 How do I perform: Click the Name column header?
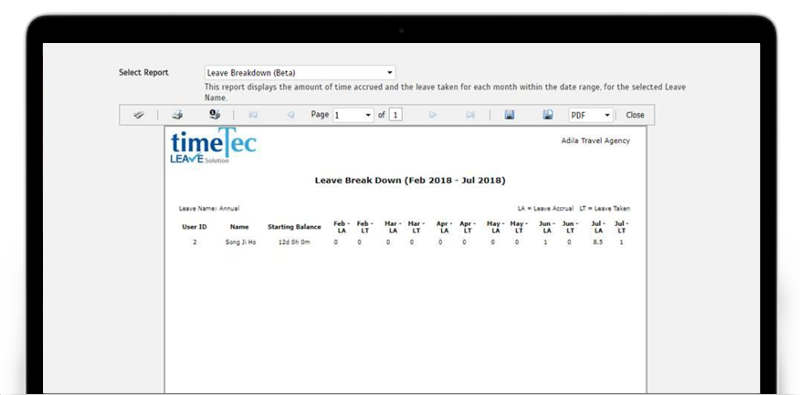[239, 227]
